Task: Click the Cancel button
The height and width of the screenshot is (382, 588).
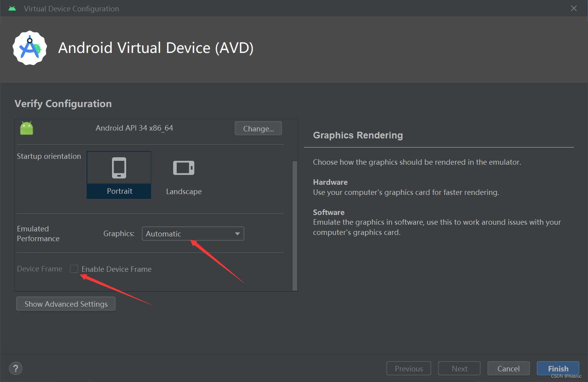Action: coord(508,369)
